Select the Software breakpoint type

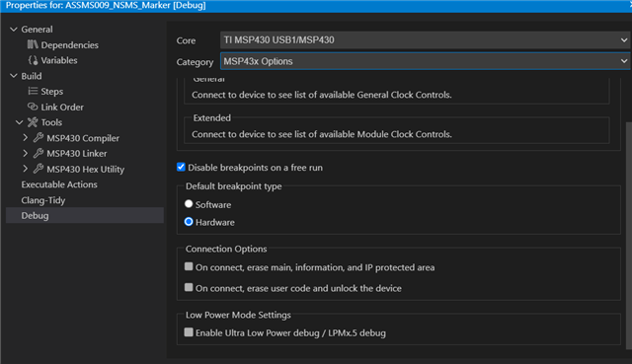pyautogui.click(x=189, y=204)
